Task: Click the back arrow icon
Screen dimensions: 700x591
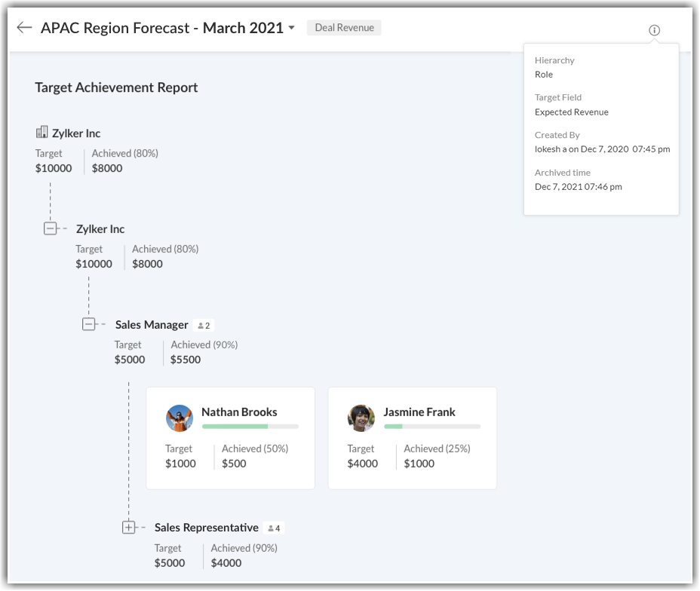Action: coord(24,28)
